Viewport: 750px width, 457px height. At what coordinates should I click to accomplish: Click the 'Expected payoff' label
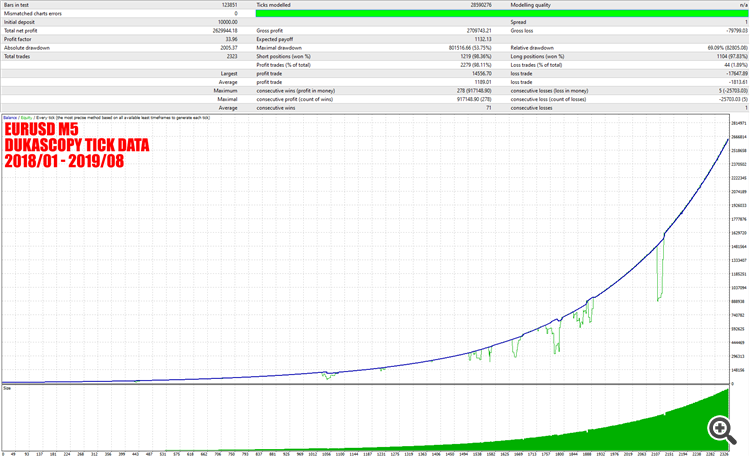coord(275,39)
